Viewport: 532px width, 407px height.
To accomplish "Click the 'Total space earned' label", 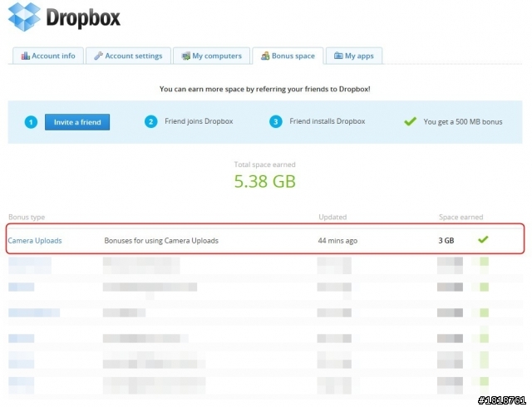I will tap(264, 164).
